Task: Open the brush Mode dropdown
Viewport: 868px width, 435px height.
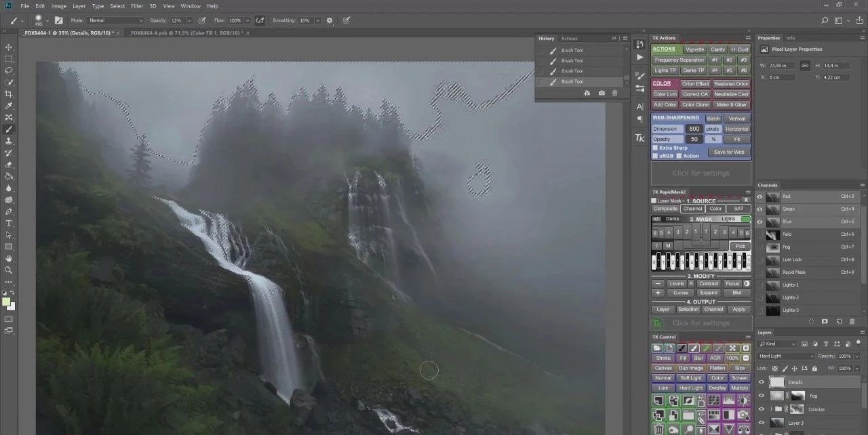Action: tap(115, 20)
